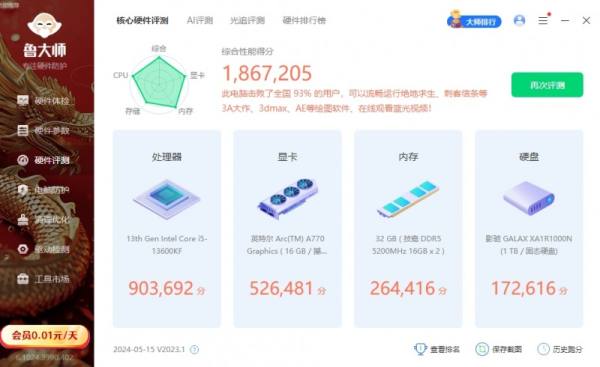Open the driver detection sidebar item
Image resolution: width=600 pixels, height=367 pixels.
coord(44,249)
